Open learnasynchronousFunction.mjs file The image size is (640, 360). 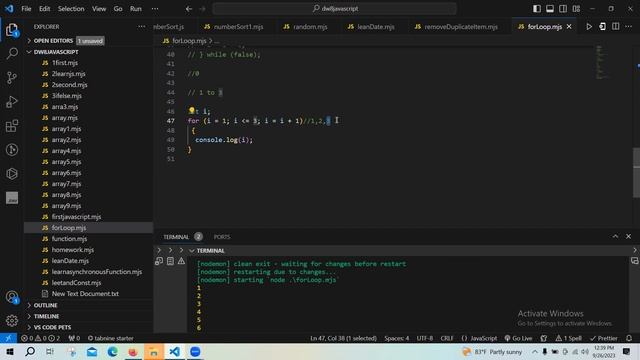97,272
